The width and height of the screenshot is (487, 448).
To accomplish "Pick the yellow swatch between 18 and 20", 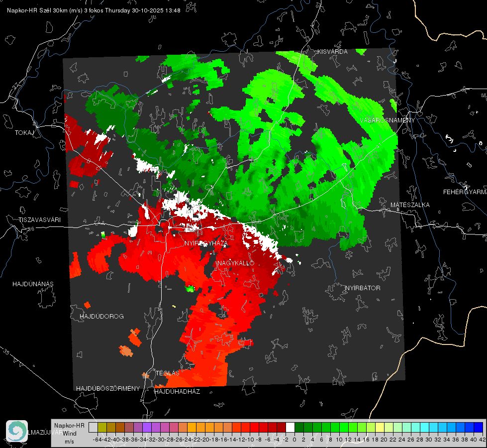I will click(380, 427).
